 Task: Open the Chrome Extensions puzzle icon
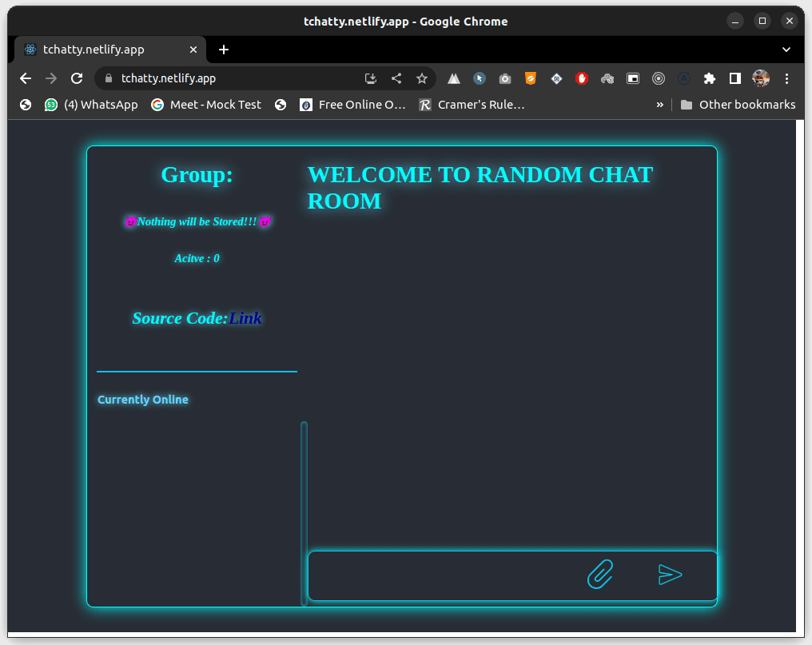point(709,78)
